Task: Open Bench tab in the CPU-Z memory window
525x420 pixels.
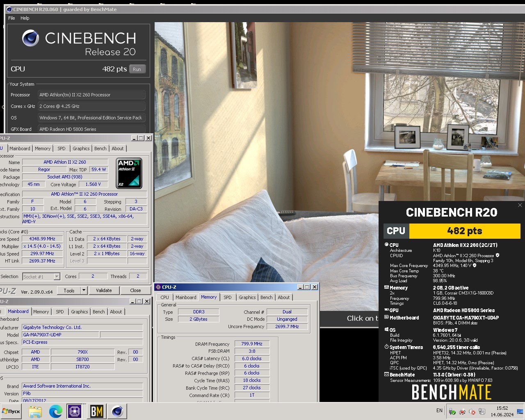Action: pyautogui.click(x=267, y=297)
